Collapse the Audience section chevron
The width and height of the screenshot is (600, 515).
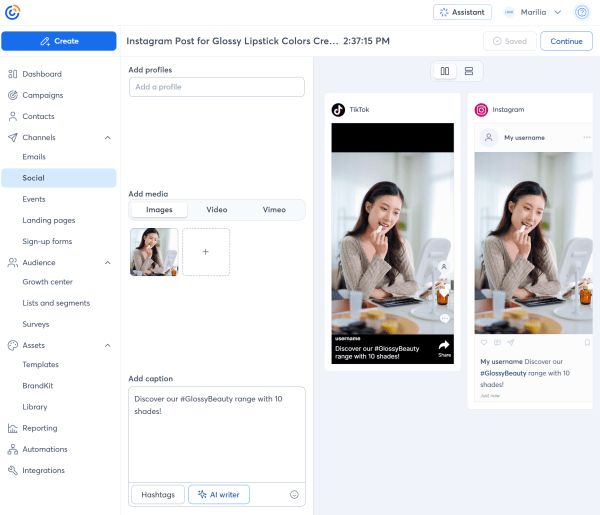click(108, 262)
